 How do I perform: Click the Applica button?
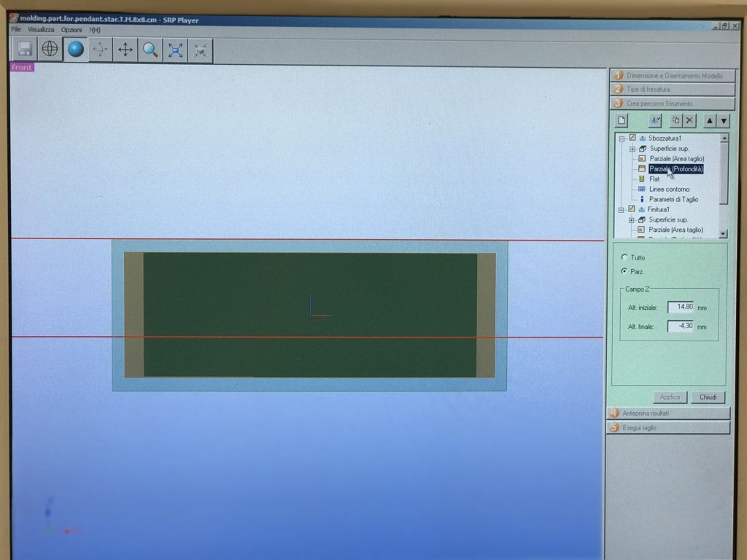click(x=670, y=397)
